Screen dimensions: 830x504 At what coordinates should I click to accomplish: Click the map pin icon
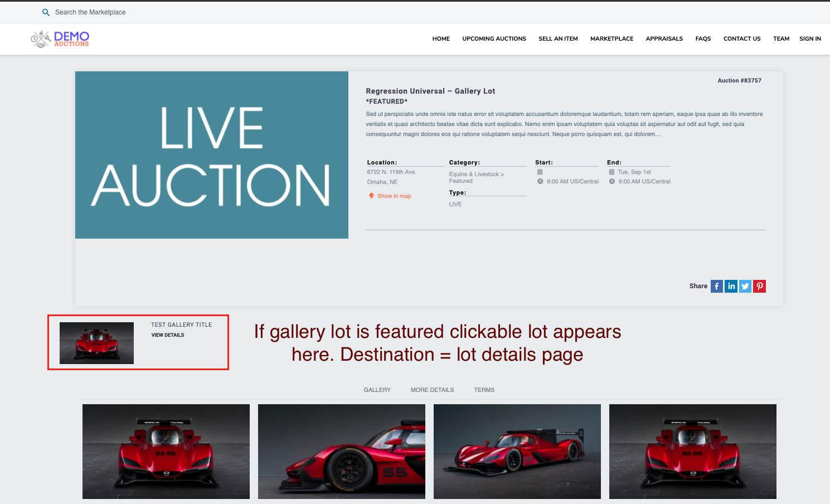pos(371,196)
